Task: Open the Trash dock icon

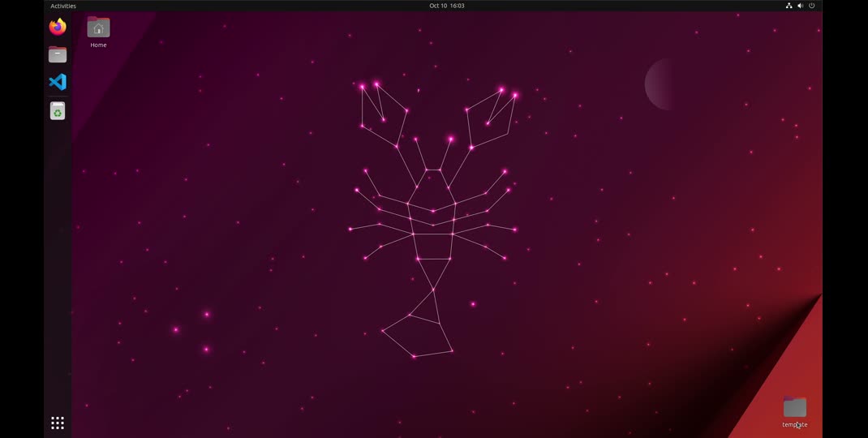Action: coord(58,111)
